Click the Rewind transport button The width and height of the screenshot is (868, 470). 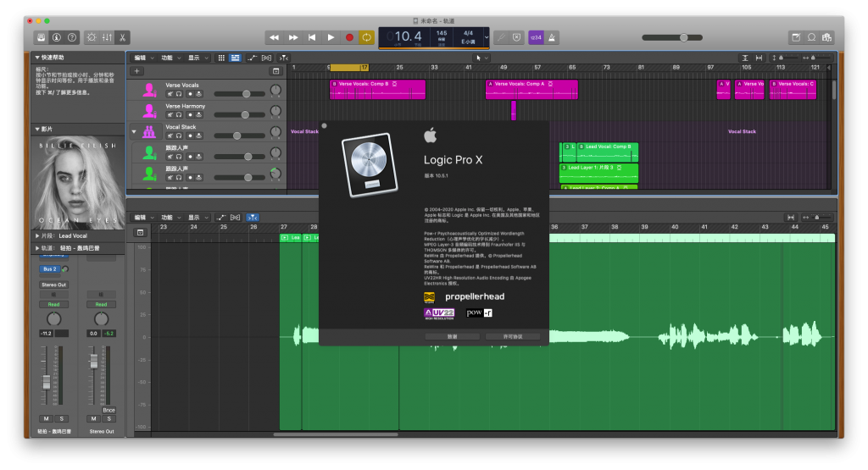[274, 37]
